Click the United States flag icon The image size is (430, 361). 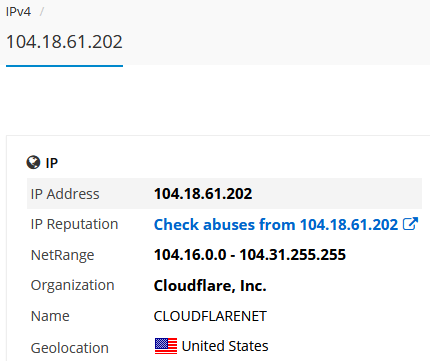(x=166, y=346)
